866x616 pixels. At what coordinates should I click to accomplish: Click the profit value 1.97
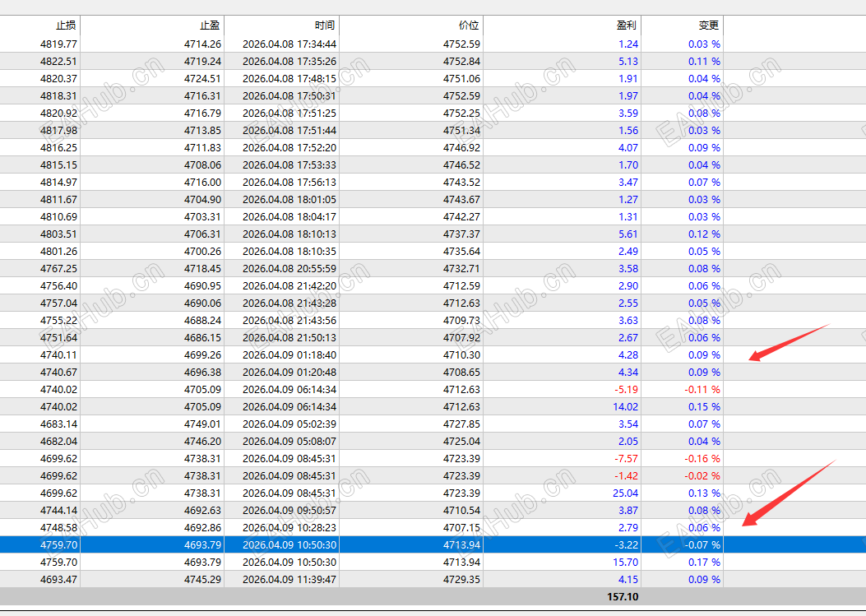click(628, 96)
